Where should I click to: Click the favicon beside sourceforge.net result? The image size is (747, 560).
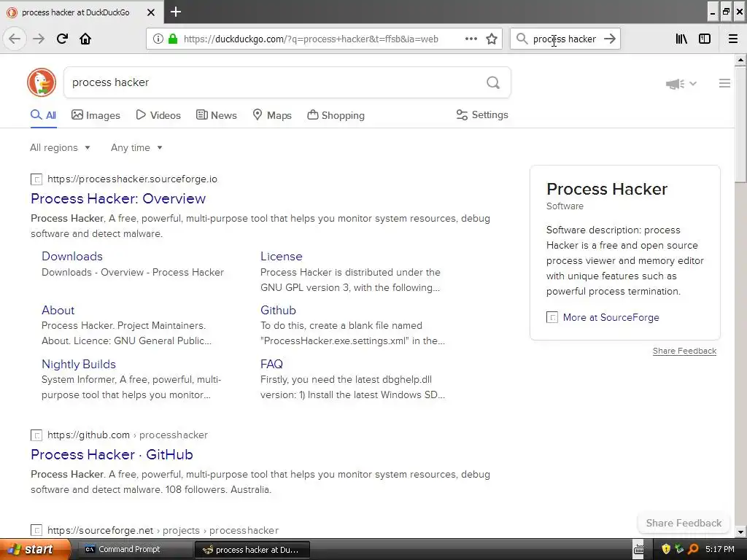(36, 531)
